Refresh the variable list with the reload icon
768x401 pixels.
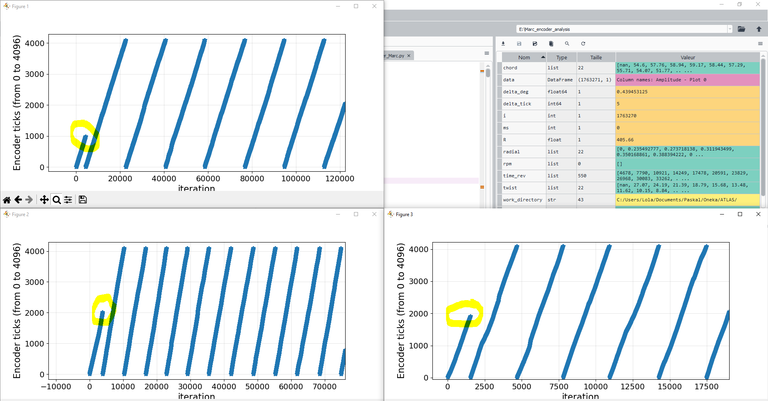(583, 44)
